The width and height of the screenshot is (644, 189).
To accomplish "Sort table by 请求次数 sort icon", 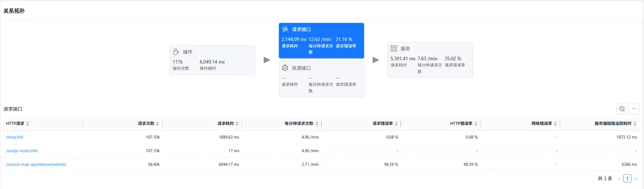I will [158, 124].
